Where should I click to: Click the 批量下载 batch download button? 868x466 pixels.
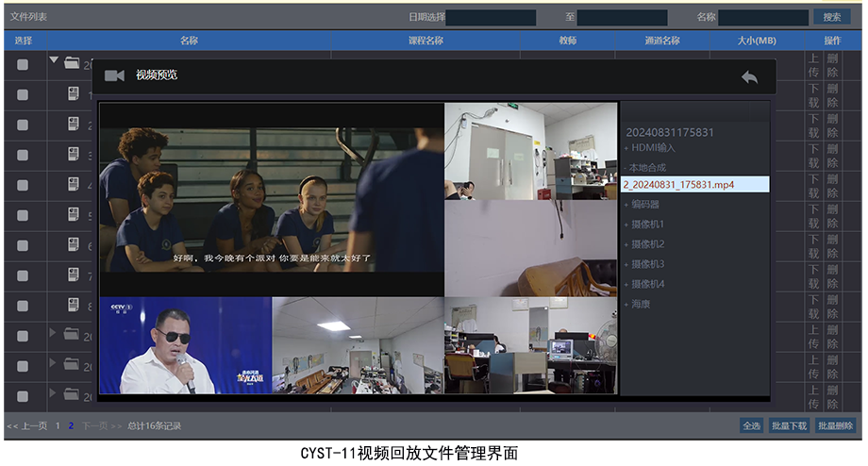point(788,426)
